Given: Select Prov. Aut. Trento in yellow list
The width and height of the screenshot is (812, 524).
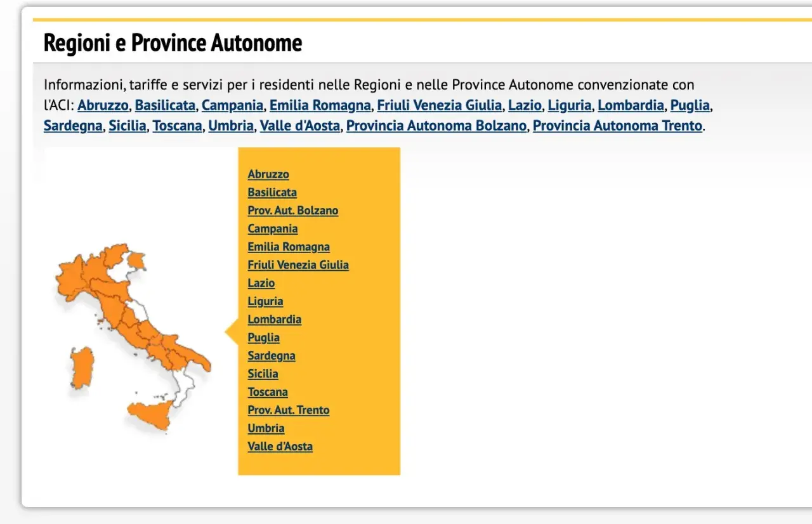Looking at the screenshot, I should [289, 410].
